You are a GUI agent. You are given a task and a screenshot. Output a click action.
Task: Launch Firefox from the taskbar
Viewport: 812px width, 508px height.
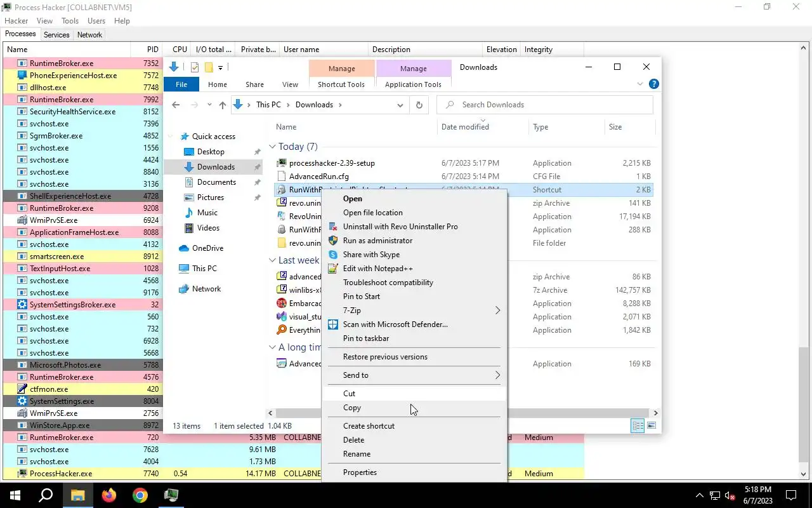pos(109,495)
